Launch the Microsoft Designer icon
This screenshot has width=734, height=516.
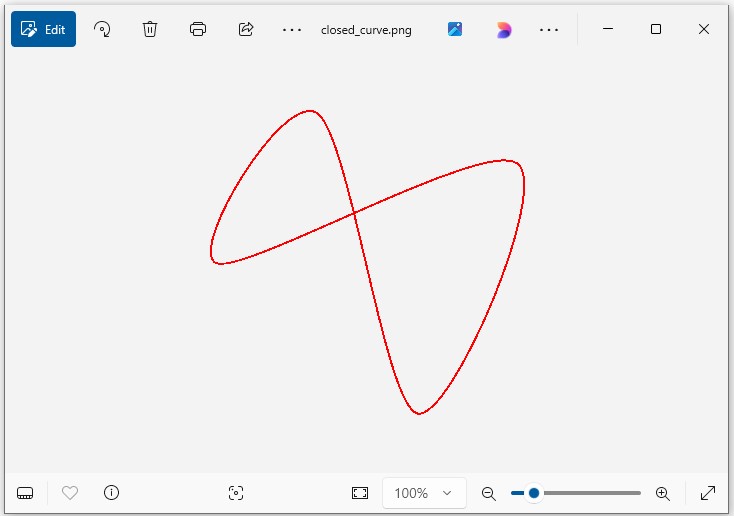click(504, 29)
